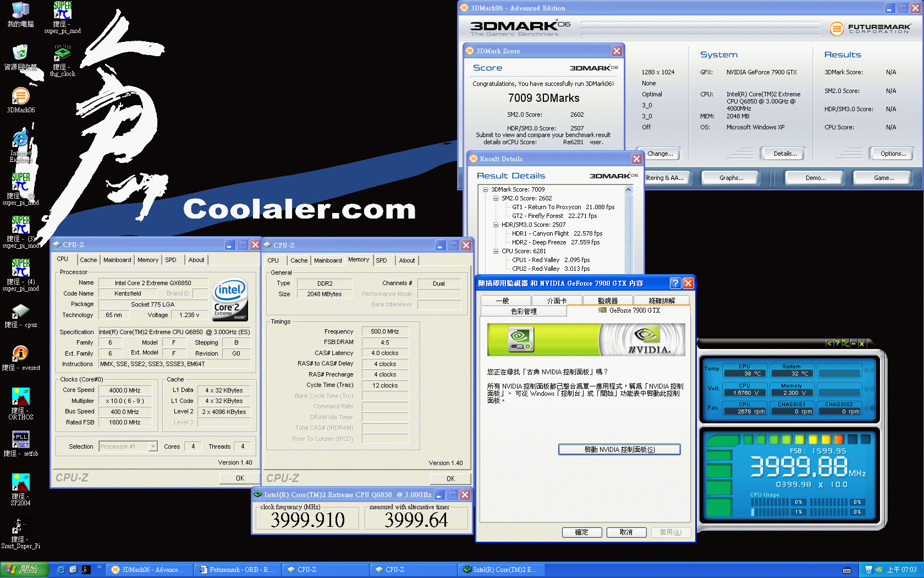
Task: Click the second quick launch icon in taskbar
Action: click(73, 570)
